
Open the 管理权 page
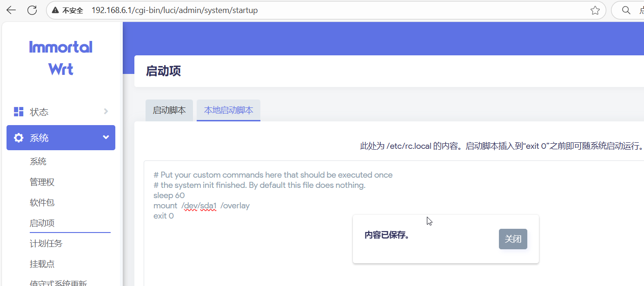[x=42, y=182]
